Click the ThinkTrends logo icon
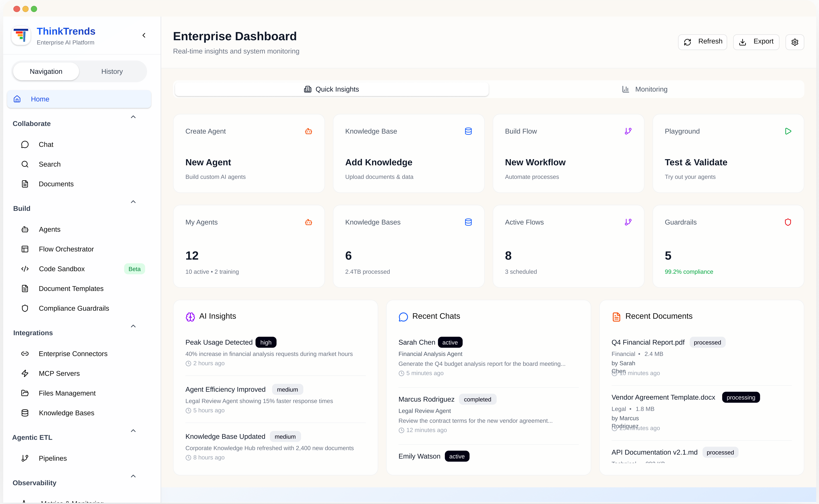 pos(21,35)
